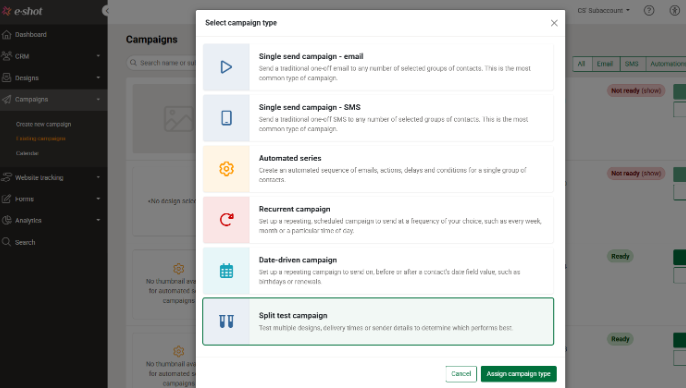The width and height of the screenshot is (686, 388).
Task: Click the Analytics pie chart icon
Action: click(x=7, y=220)
